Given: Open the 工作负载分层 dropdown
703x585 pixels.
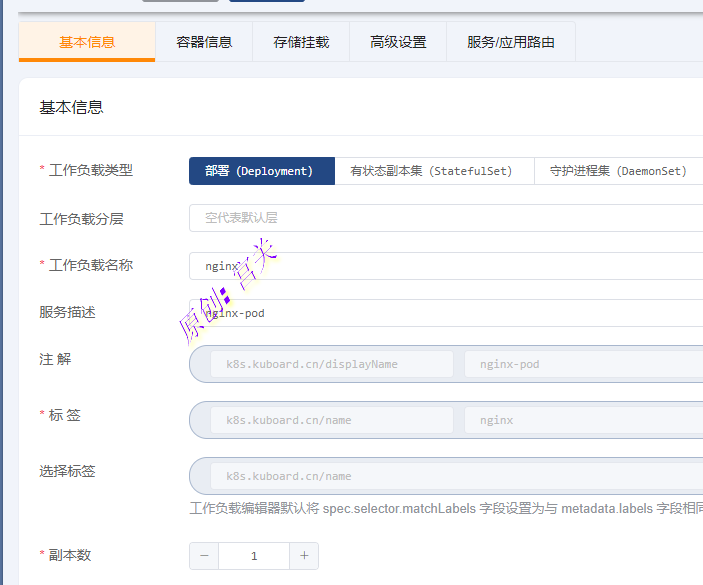Looking at the screenshot, I should tap(445, 218).
